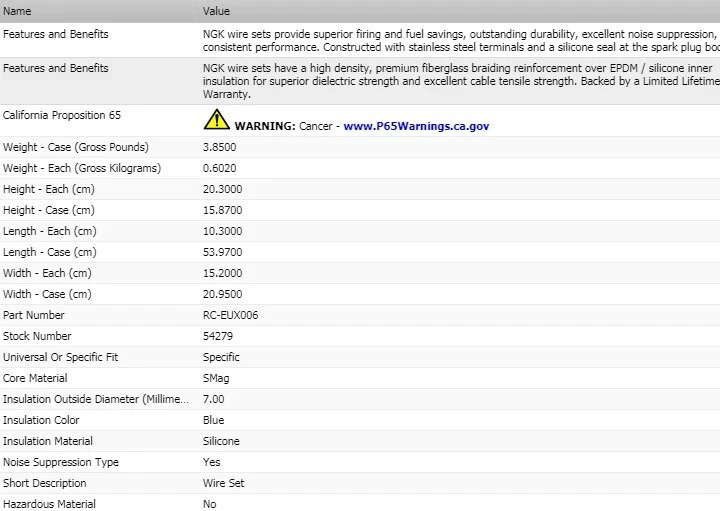
Task: Click the Part Number row label
Action: tap(34, 315)
